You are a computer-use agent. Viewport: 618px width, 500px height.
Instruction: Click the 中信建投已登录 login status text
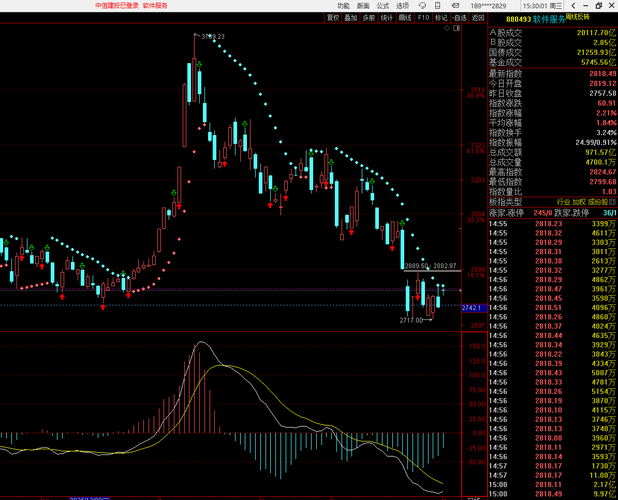[117, 6]
